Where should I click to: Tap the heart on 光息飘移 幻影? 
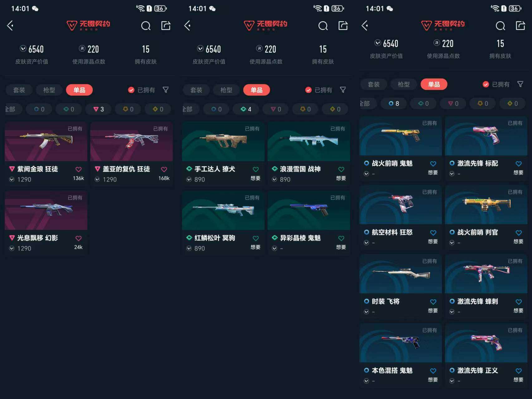(x=79, y=238)
